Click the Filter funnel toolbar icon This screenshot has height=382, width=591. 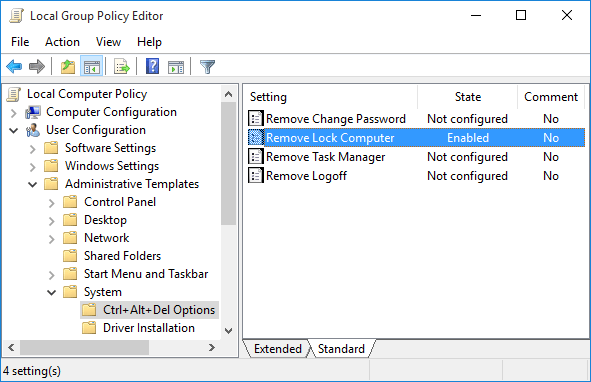point(207,67)
